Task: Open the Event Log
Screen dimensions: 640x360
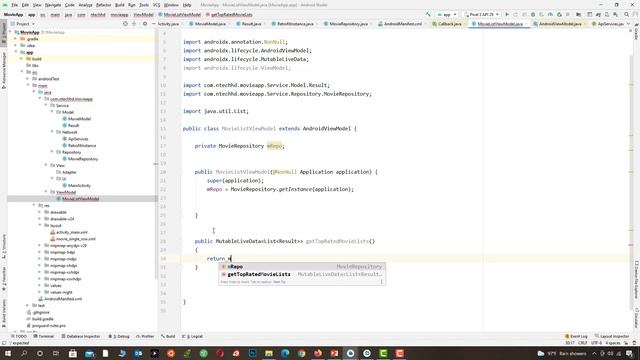Action: tap(576, 336)
